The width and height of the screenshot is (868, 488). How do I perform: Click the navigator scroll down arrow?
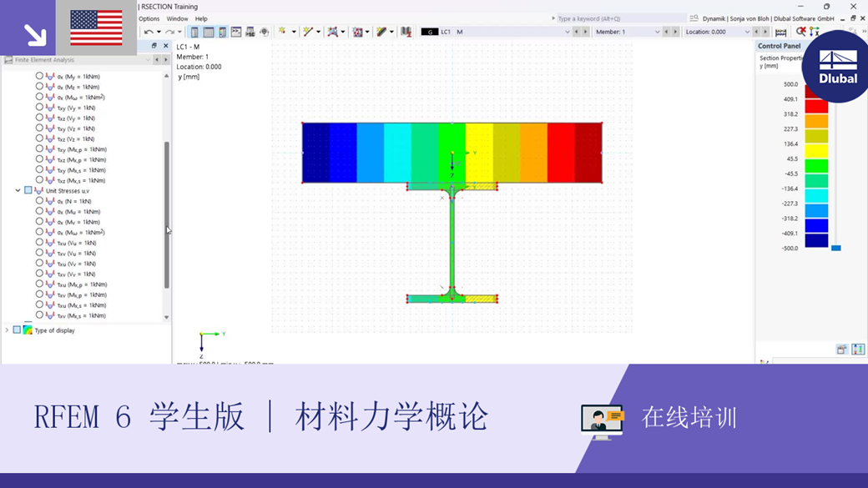coord(167,317)
